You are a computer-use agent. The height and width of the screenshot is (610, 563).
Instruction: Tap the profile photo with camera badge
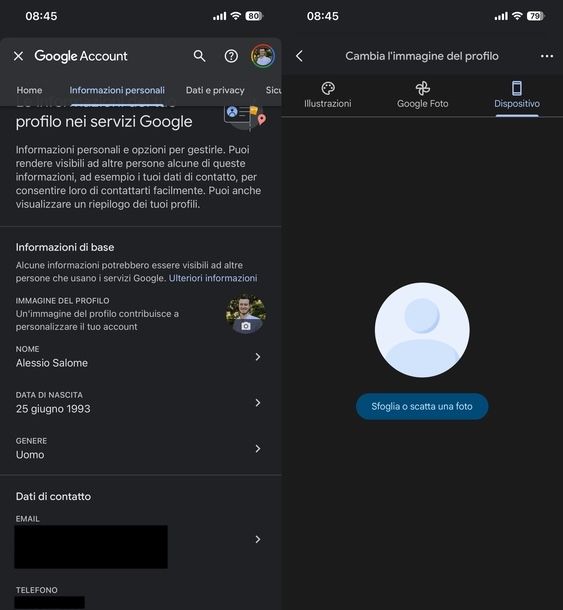(246, 314)
